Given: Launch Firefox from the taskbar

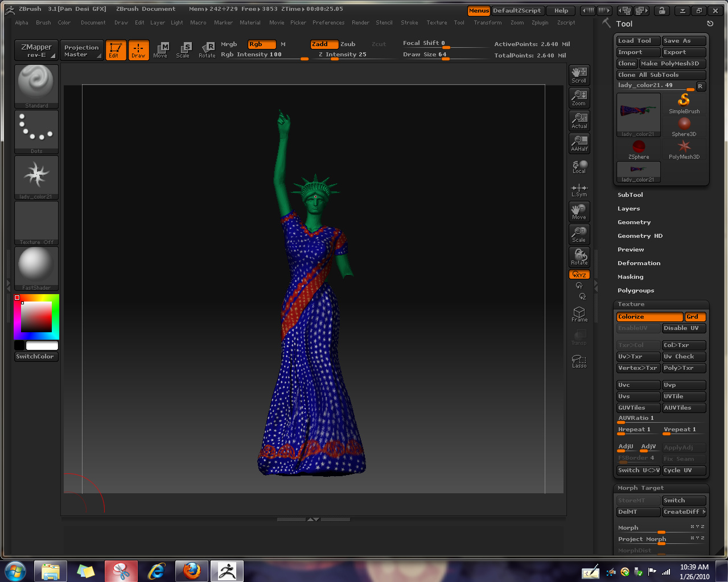Looking at the screenshot, I should [192, 571].
